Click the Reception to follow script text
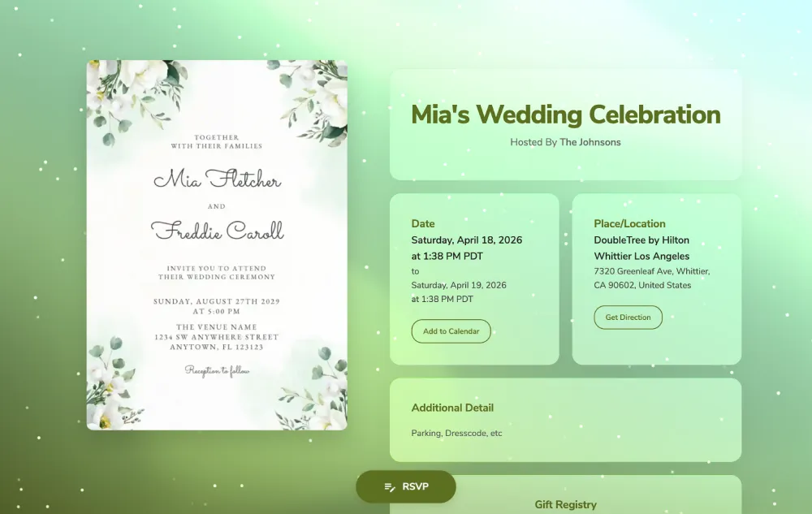The width and height of the screenshot is (812, 514). [217, 370]
